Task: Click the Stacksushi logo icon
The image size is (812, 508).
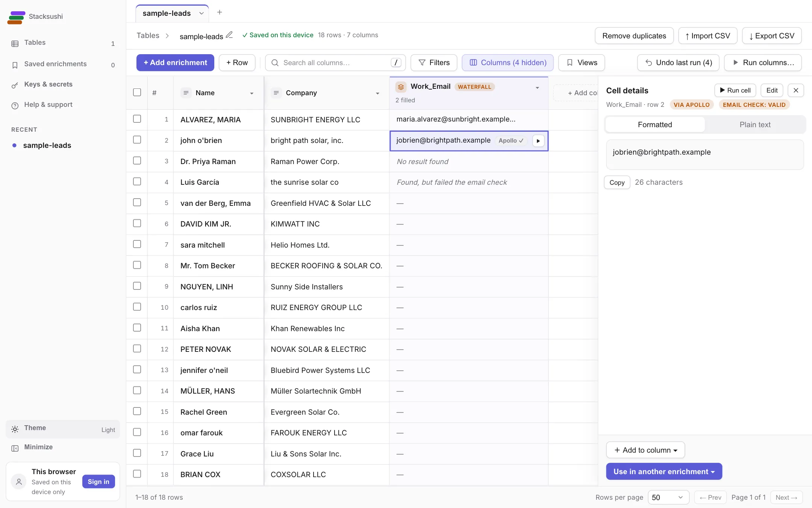Action: pos(16,17)
